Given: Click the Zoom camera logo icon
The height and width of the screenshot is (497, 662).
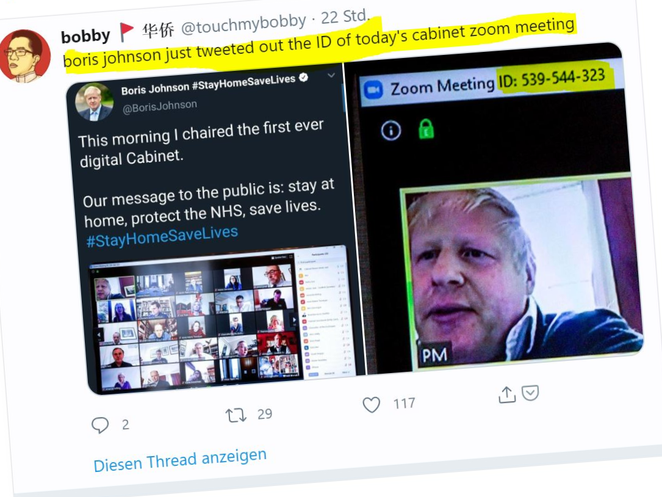Looking at the screenshot, I should 373,90.
